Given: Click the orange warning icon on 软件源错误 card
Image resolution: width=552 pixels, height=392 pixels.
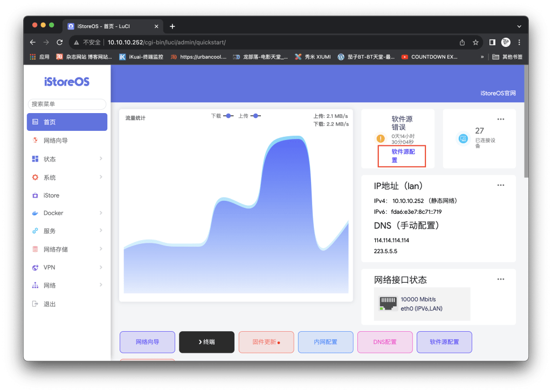Looking at the screenshot, I should [x=380, y=139].
